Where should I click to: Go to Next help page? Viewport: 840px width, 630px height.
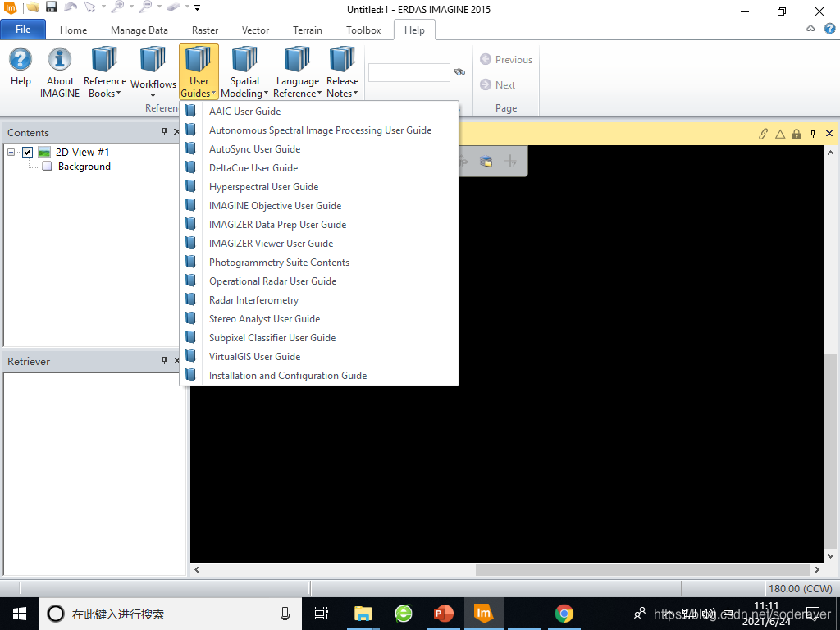(498, 84)
